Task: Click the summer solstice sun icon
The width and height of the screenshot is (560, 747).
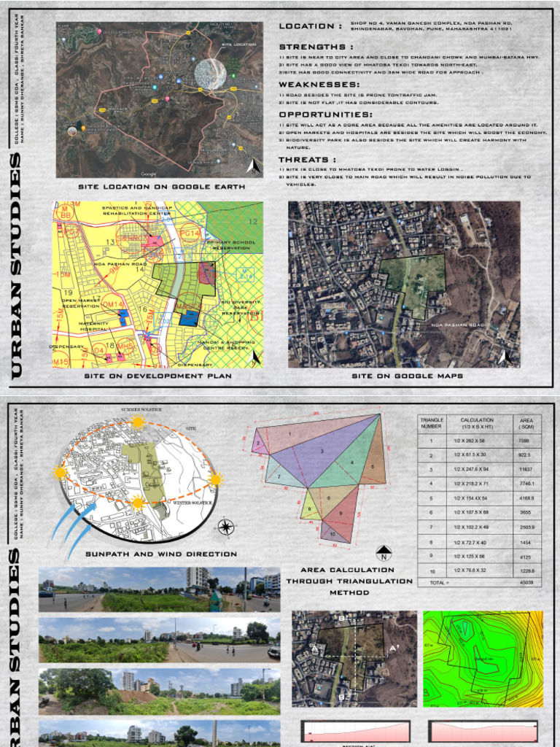Action: coord(138,421)
